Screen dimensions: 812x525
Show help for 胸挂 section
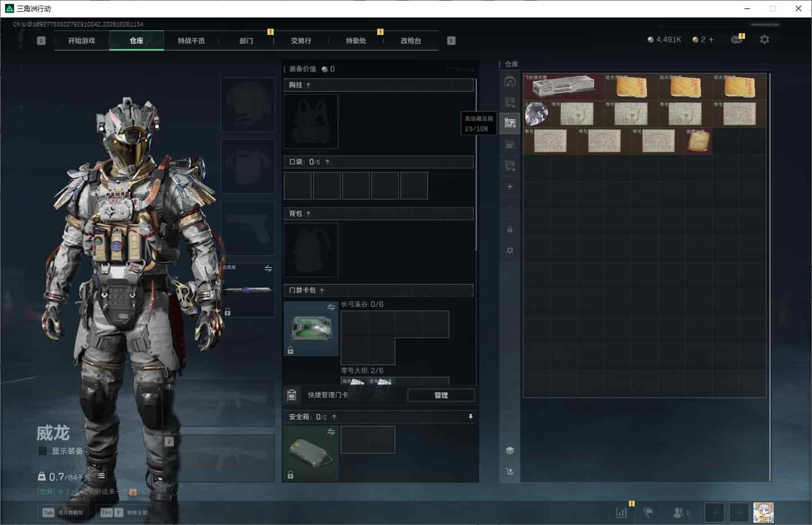point(308,86)
